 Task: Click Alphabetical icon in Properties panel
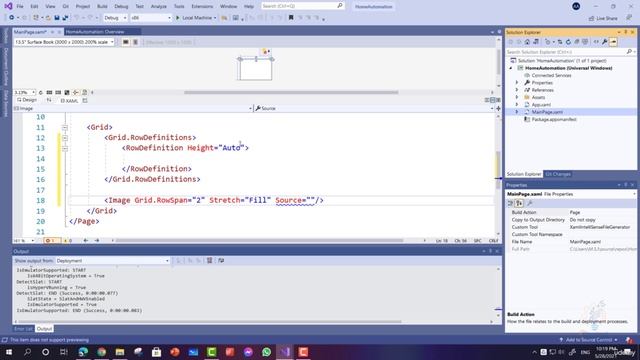pos(519,203)
